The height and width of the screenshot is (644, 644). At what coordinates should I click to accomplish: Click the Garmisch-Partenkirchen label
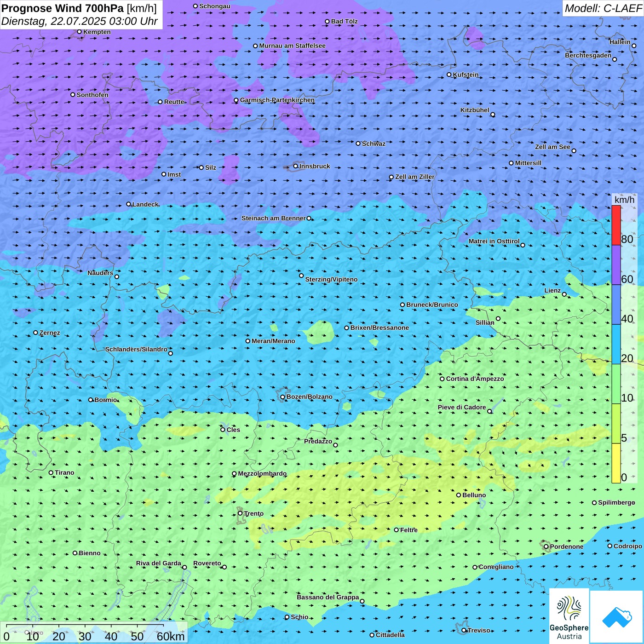[277, 100]
